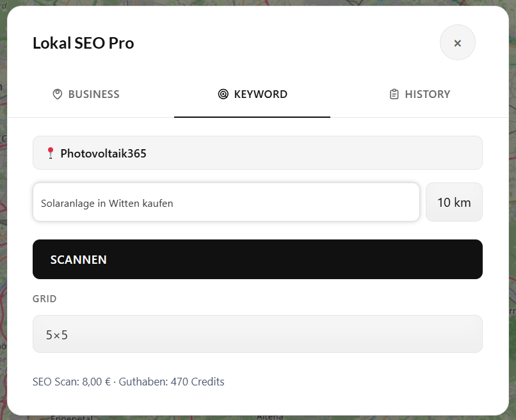Start scan with the SCANNEN button
This screenshot has width=516, height=420.
coord(257,259)
